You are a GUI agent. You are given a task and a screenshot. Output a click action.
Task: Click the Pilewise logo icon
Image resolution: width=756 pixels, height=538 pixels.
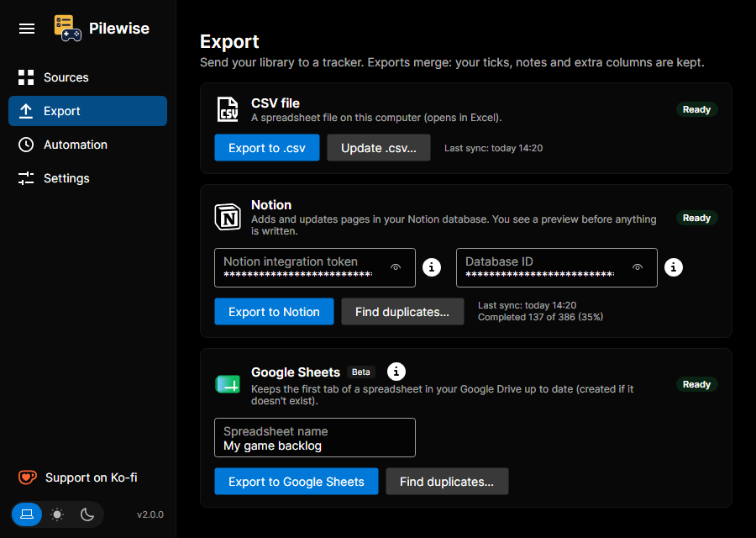click(67, 28)
